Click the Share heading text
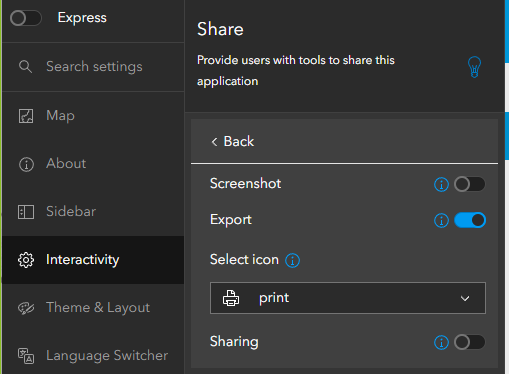The height and width of the screenshot is (374, 509). [x=220, y=29]
